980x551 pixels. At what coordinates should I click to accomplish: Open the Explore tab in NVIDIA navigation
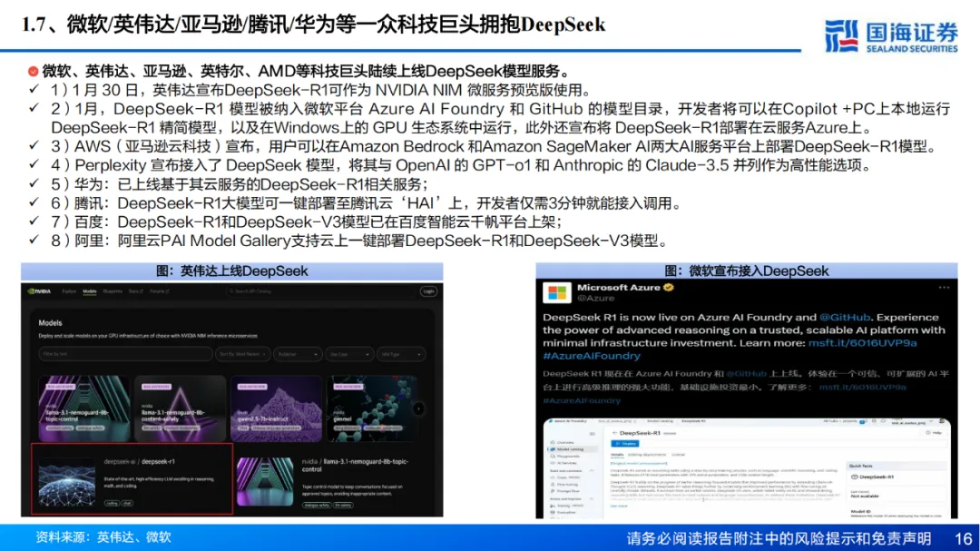pyautogui.click(x=69, y=291)
